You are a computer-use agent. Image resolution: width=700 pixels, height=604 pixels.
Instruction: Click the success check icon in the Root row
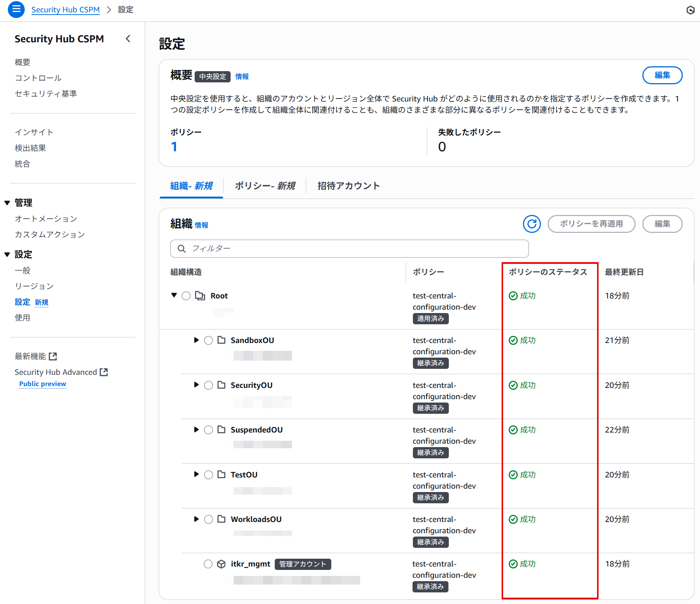pyautogui.click(x=513, y=296)
